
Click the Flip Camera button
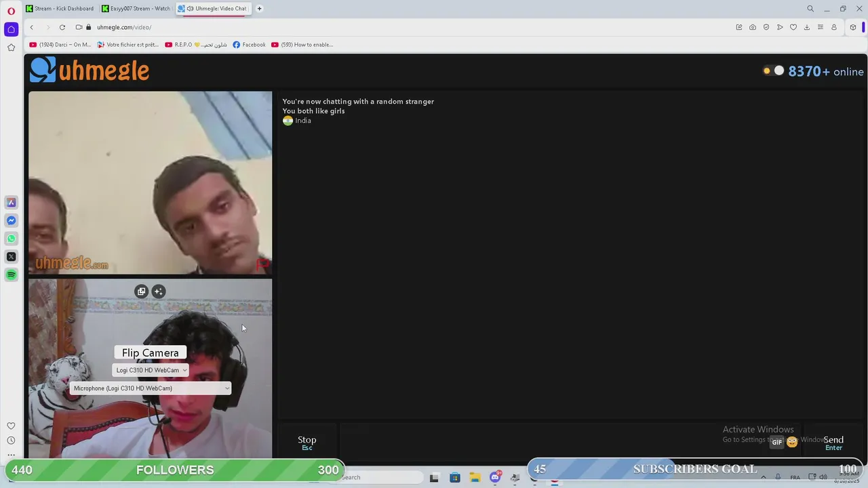tap(151, 352)
